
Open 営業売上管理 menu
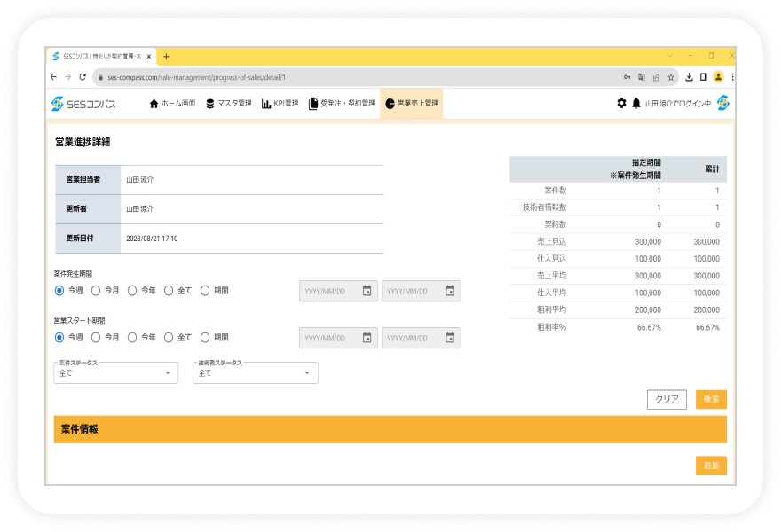[x=412, y=103]
